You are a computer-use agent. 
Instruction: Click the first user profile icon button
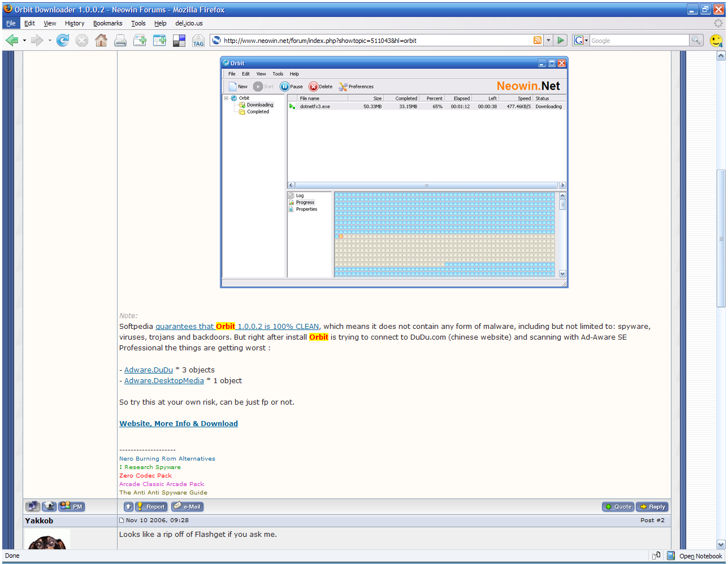[x=33, y=506]
